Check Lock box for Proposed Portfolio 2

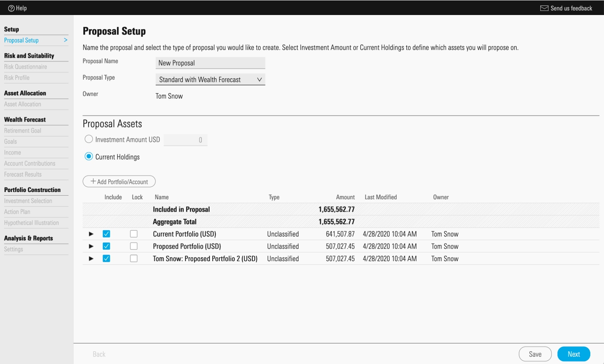[x=133, y=258]
